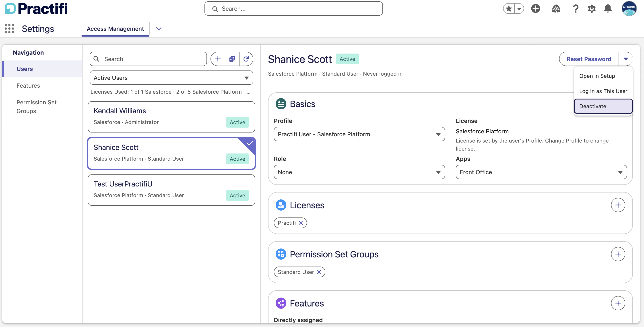This screenshot has height=327, width=644.
Task: Select the Test UserPractifiU user card
Action: coord(171,190)
